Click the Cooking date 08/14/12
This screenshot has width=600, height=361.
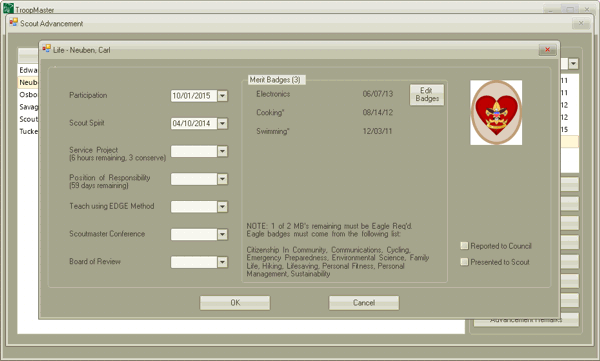[x=378, y=113]
